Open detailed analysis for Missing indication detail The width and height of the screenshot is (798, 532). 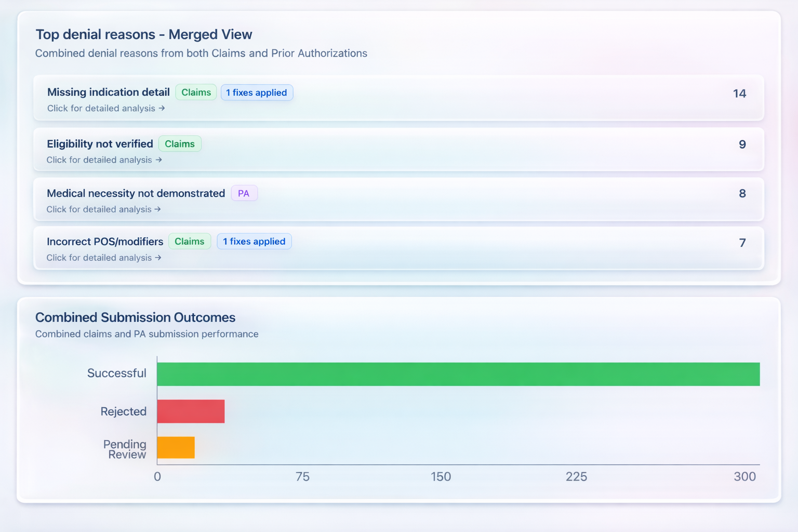pyautogui.click(x=105, y=108)
